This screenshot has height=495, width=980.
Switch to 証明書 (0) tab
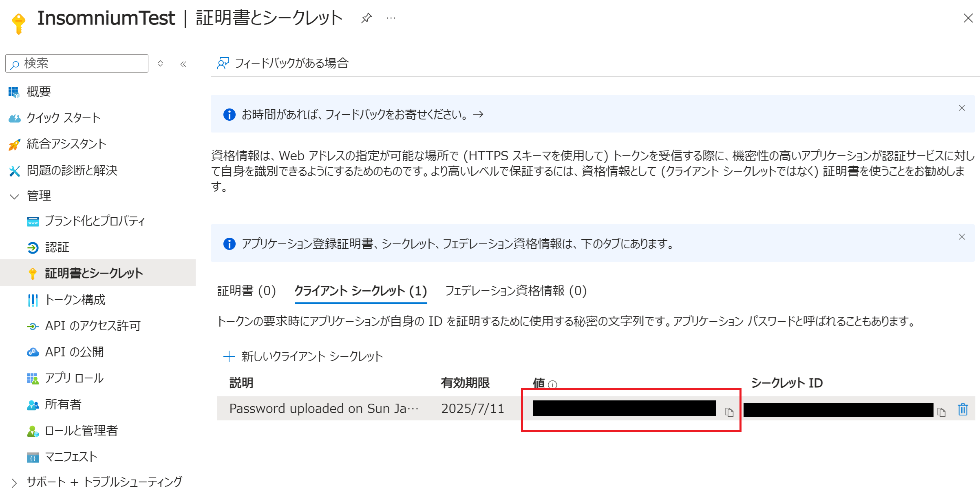point(246,291)
